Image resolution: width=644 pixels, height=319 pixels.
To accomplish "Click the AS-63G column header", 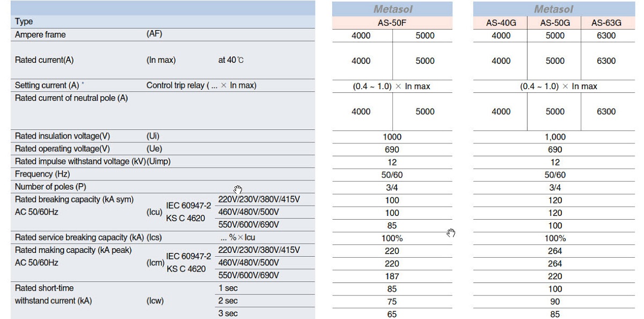I will [x=607, y=22].
